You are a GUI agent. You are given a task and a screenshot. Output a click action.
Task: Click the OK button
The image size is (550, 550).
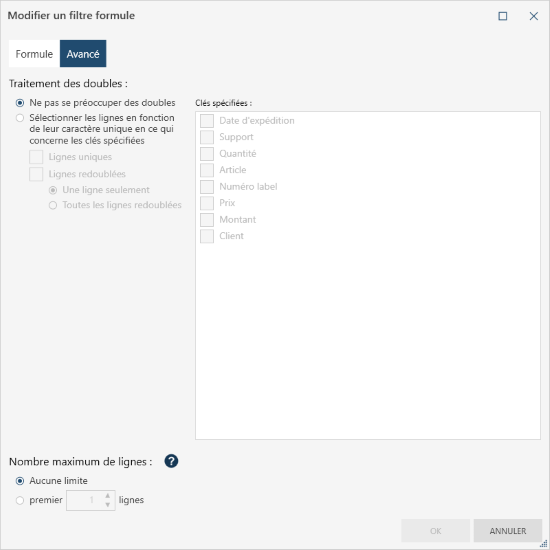pos(436,531)
